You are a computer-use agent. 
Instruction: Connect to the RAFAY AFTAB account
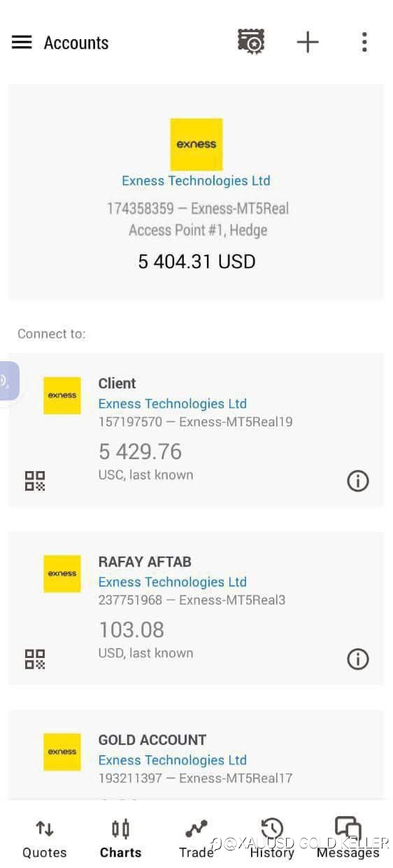196,608
